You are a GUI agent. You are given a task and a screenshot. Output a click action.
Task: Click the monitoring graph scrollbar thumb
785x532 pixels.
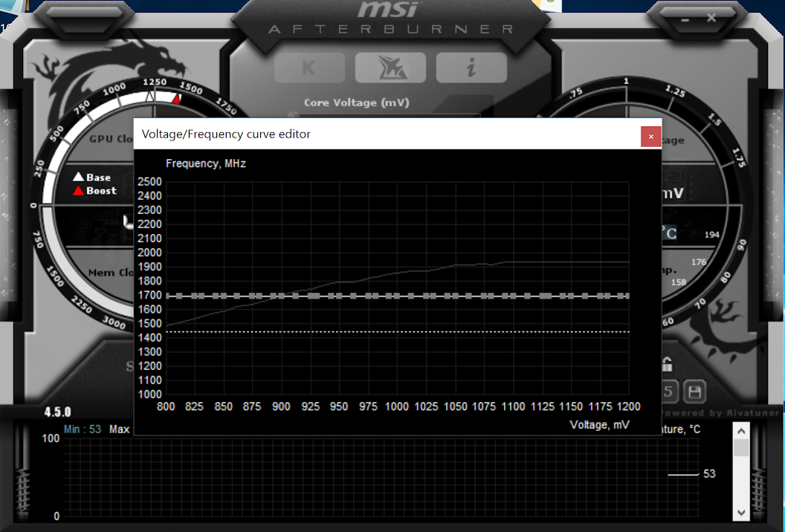point(741,447)
